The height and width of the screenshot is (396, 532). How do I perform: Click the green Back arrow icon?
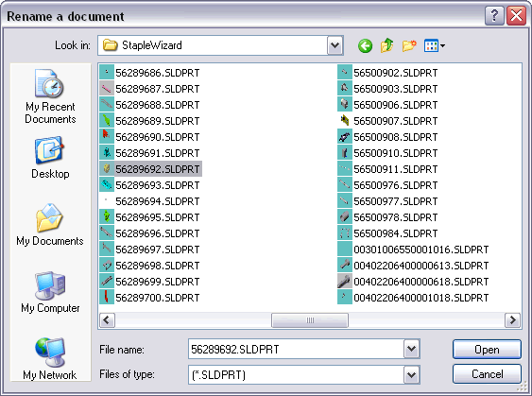[x=365, y=45]
